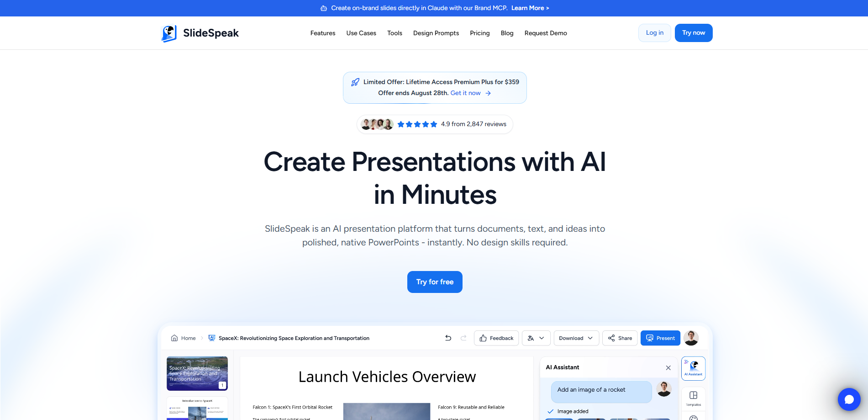
Task: Click the Create on-brand slides banner text
Action: coord(419,8)
